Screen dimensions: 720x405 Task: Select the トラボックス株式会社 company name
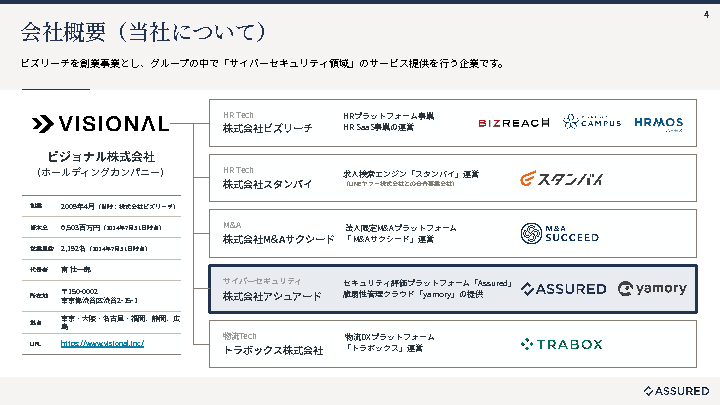coord(273,351)
